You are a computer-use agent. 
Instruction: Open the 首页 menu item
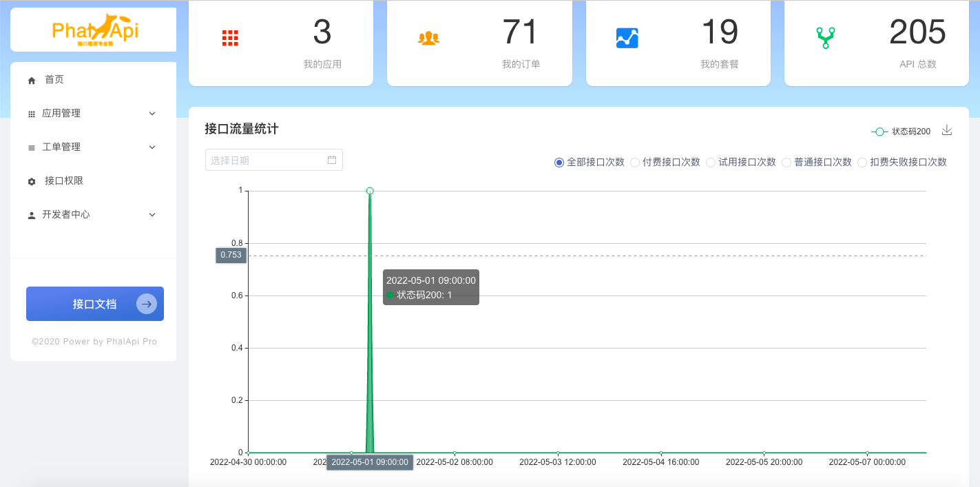tap(93, 80)
